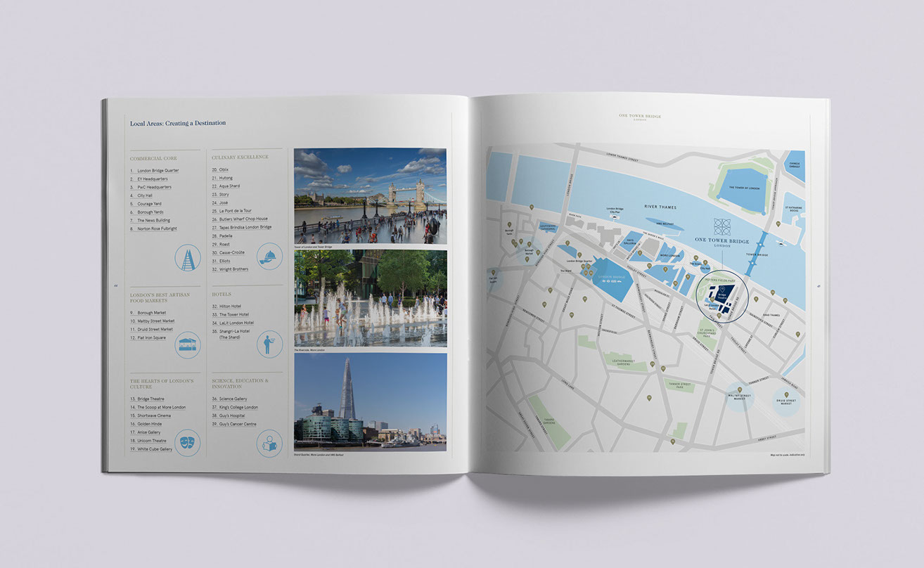924x568 pixels.
Task: Click the serving cloche icon under Culinary Excellence
Action: pyautogui.click(x=269, y=257)
